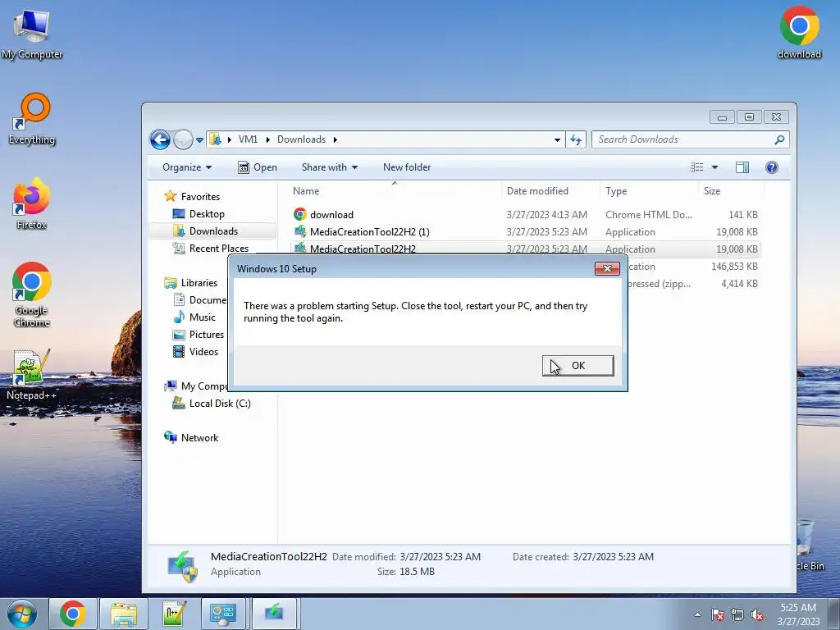The image size is (840, 630).
Task: Click the control panel taskbar icon
Action: pyautogui.click(x=223, y=614)
